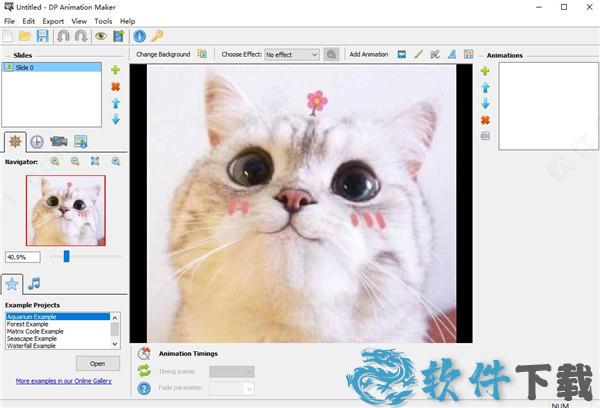Screen dimensions: 600x408
Task: Move the animation up in the Animations panel
Action: (485, 88)
